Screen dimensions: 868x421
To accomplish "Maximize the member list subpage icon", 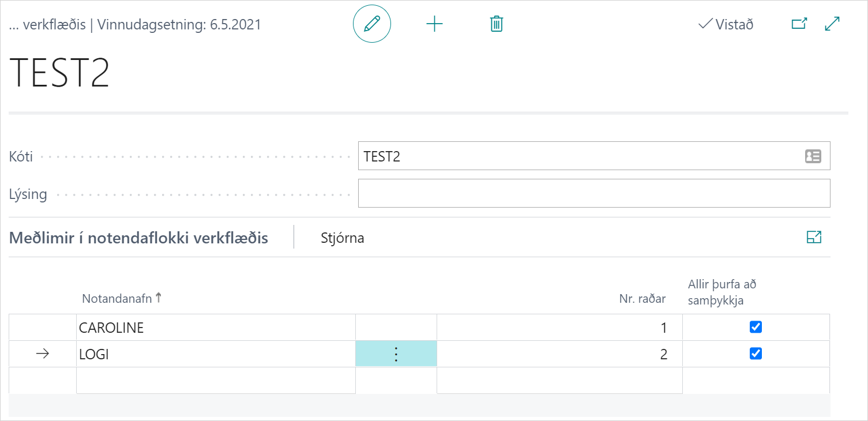I will pyautogui.click(x=814, y=237).
